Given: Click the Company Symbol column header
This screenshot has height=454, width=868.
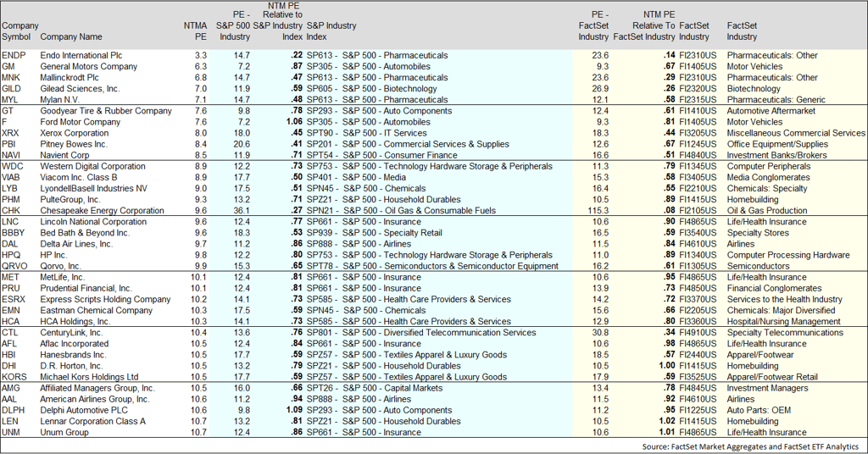Looking at the screenshot, I should [x=20, y=31].
